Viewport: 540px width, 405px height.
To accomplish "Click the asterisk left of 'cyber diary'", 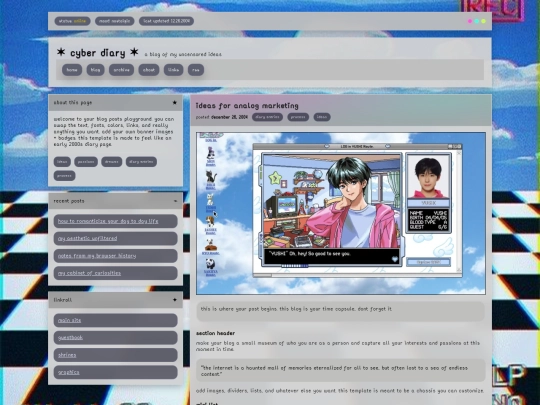I will tap(61, 52).
